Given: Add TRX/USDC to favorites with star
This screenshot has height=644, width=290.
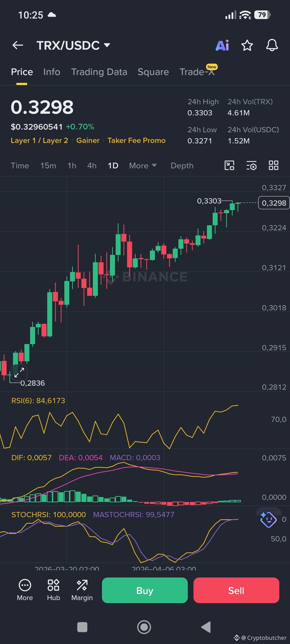Looking at the screenshot, I should point(247,45).
